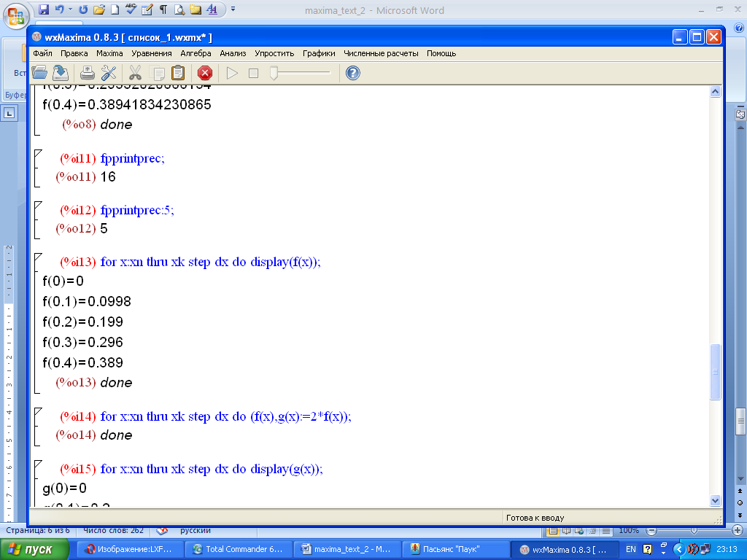747x560 pixels.
Task: Click Word word count Число слов: 262
Action: pyautogui.click(x=113, y=530)
